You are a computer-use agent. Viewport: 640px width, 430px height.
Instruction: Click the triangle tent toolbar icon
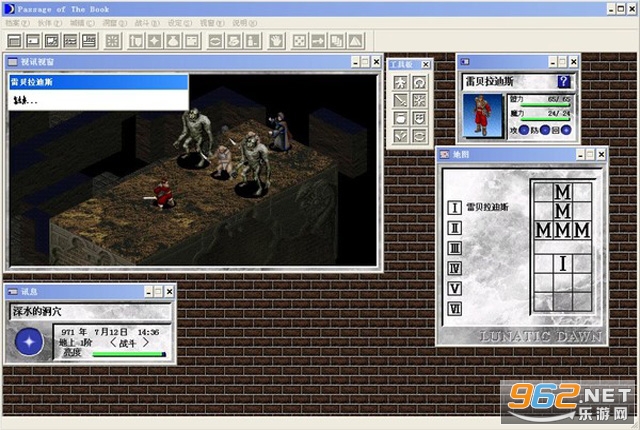tap(356, 41)
